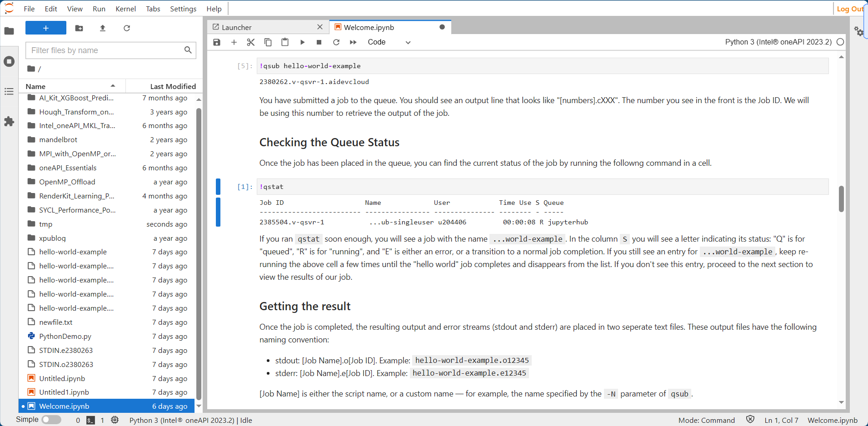Toggle the Simple interface mode switch
Image resolution: width=868 pixels, height=426 pixels.
51,420
